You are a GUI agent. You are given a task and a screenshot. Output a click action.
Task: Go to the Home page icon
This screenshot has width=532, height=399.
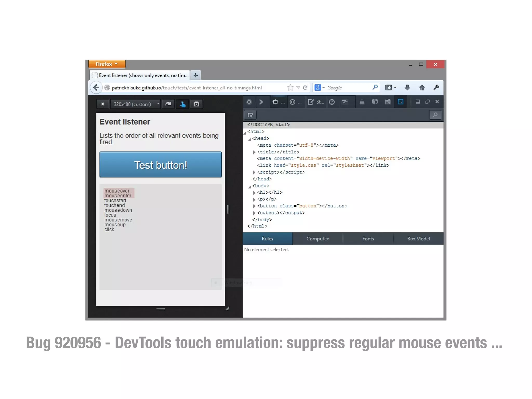pos(422,88)
